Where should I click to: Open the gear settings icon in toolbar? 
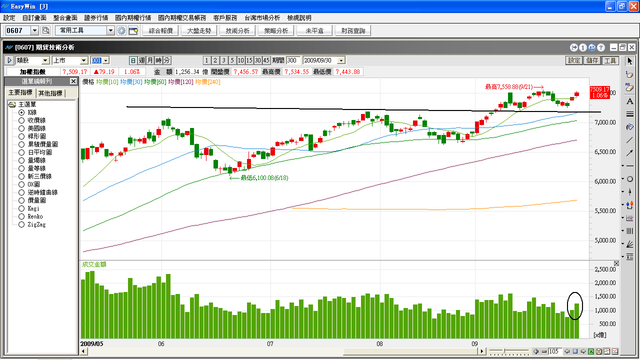pos(122,31)
